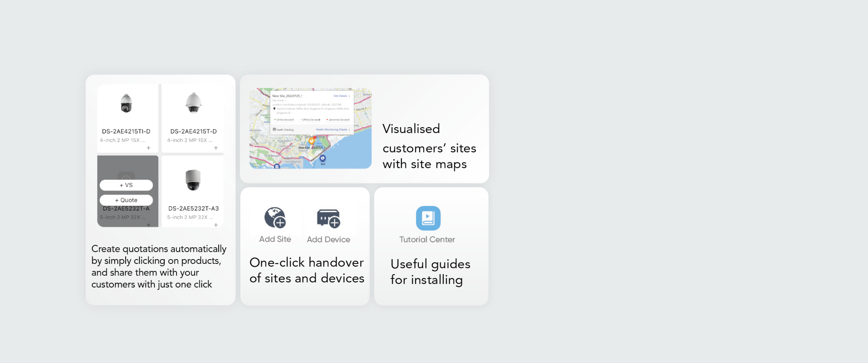Click the 'New Site_20220725_1' popup title

287,96
